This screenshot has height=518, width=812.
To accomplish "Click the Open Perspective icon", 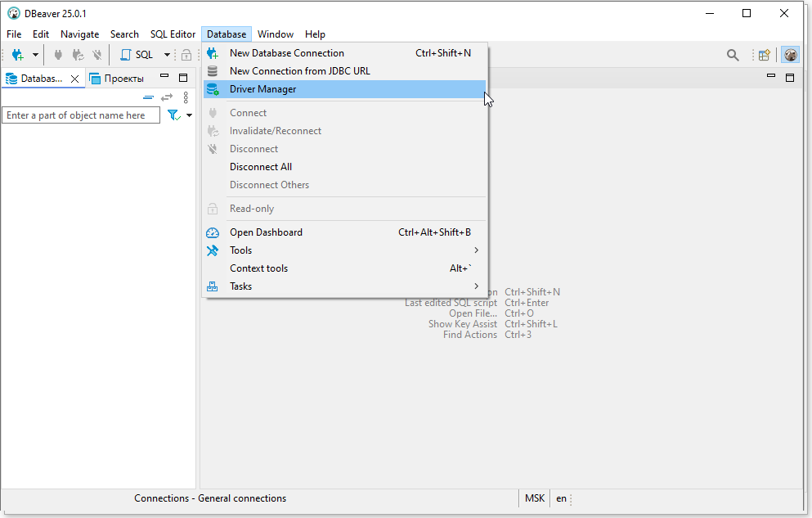I will point(765,55).
